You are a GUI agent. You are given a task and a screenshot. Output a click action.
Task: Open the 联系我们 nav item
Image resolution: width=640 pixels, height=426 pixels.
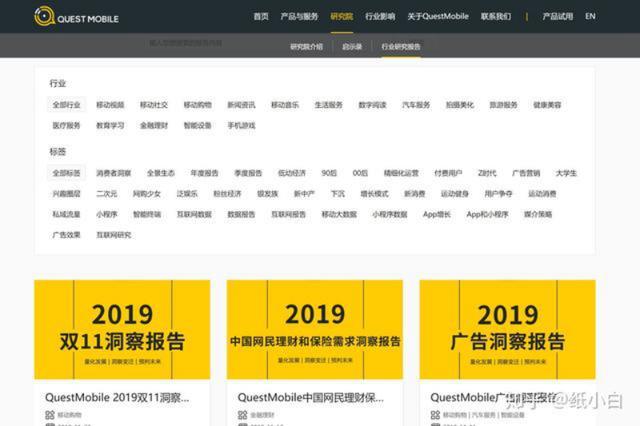496,16
